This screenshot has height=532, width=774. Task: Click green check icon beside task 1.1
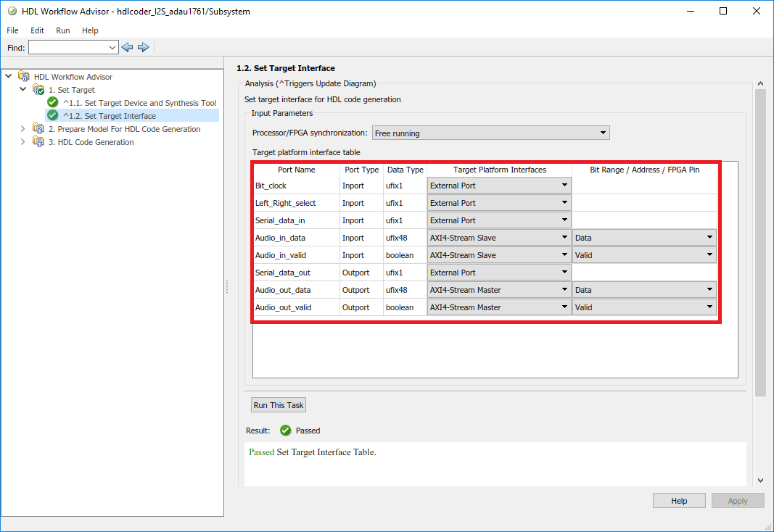click(x=52, y=103)
